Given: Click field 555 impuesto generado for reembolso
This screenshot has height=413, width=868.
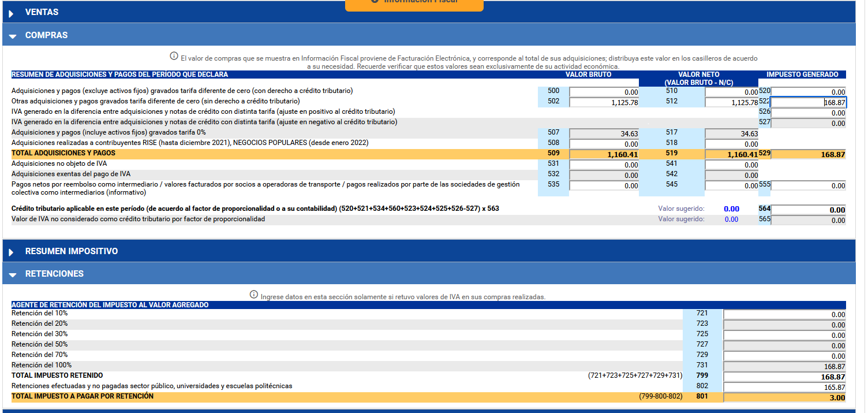Looking at the screenshot, I should point(808,185).
